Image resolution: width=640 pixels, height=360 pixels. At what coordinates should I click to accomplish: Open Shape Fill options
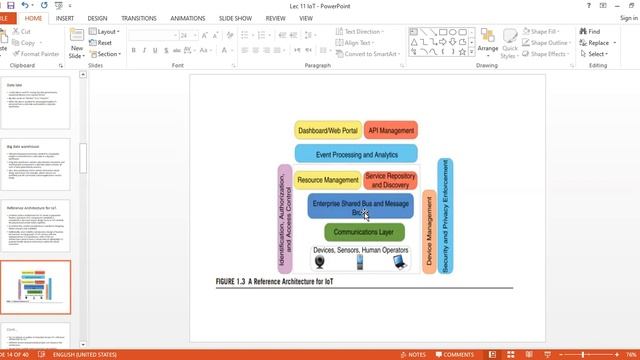click(x=541, y=31)
